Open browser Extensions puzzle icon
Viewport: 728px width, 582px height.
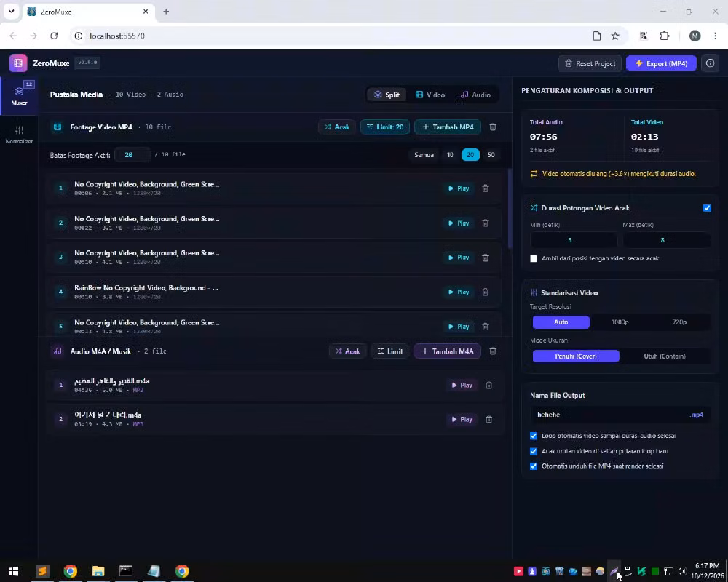click(x=665, y=36)
